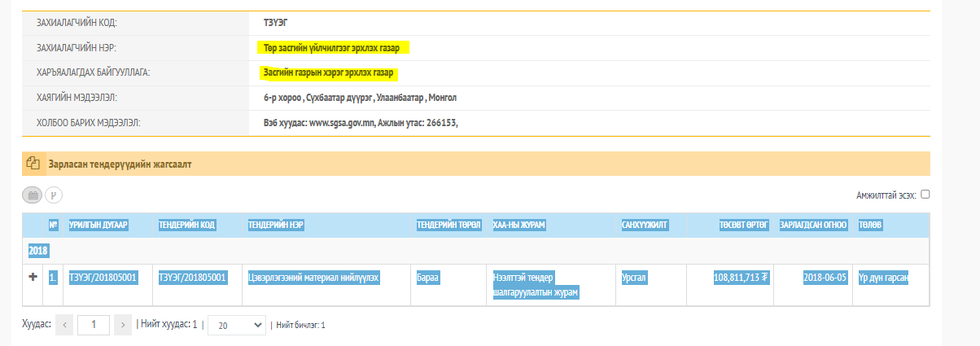Collapse the 2018 year group row

(39, 250)
